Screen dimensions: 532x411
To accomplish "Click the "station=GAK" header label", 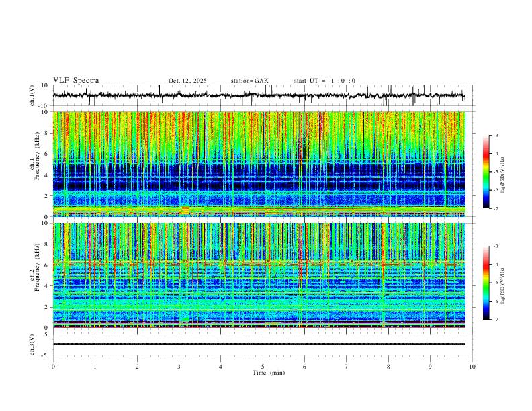I will pos(249,81).
